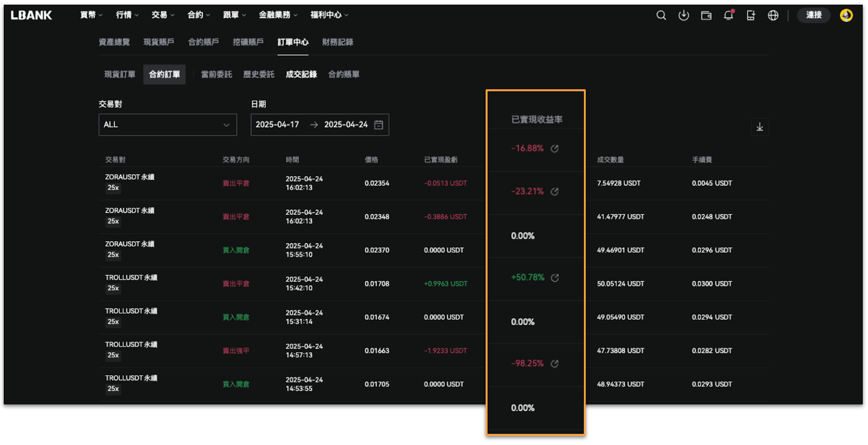Switch language via globe icon
Screen dimensions: 868x445
pyautogui.click(x=773, y=15)
